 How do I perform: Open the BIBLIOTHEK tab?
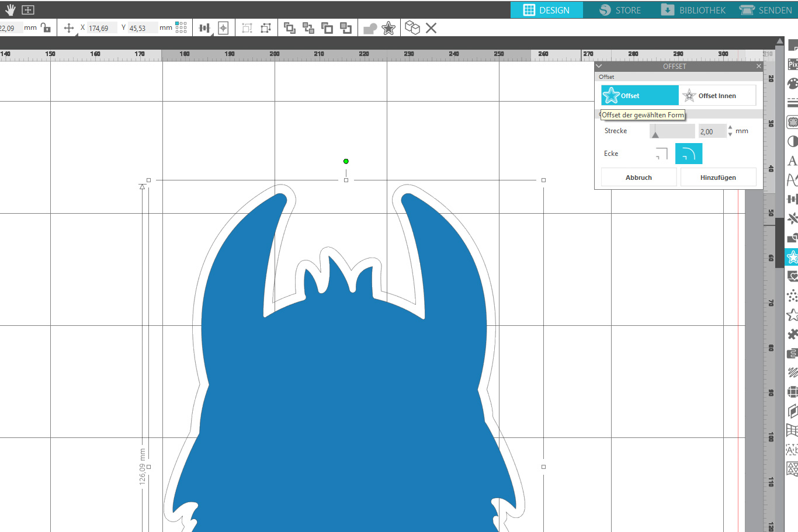pos(693,10)
